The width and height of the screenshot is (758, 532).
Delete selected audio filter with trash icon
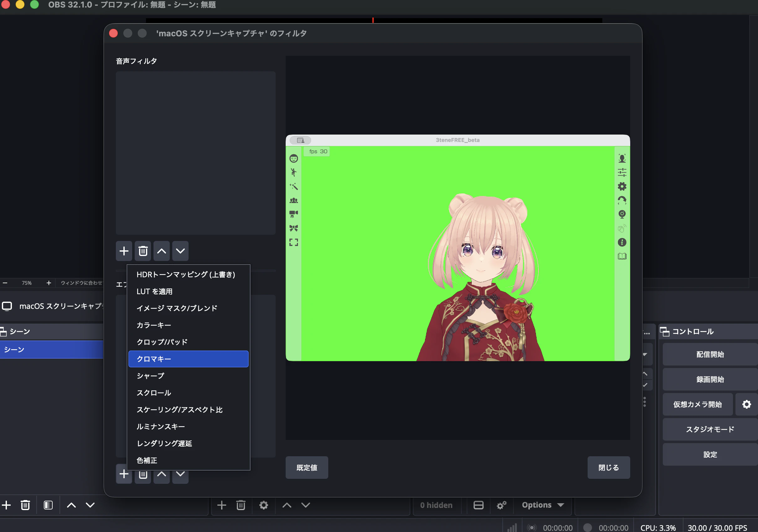(x=143, y=251)
